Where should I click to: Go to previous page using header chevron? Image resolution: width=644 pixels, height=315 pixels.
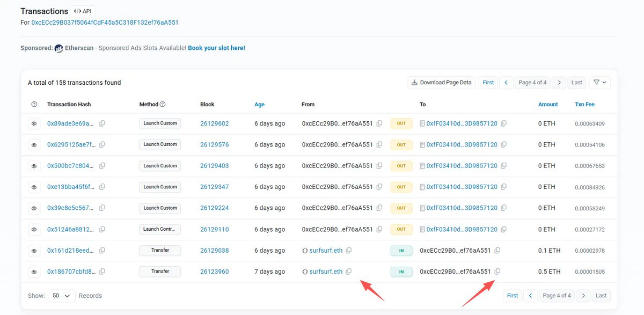506,83
